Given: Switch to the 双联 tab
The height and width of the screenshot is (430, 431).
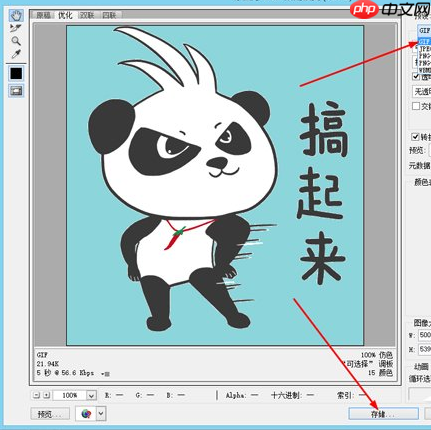Looking at the screenshot, I should 87,15.
